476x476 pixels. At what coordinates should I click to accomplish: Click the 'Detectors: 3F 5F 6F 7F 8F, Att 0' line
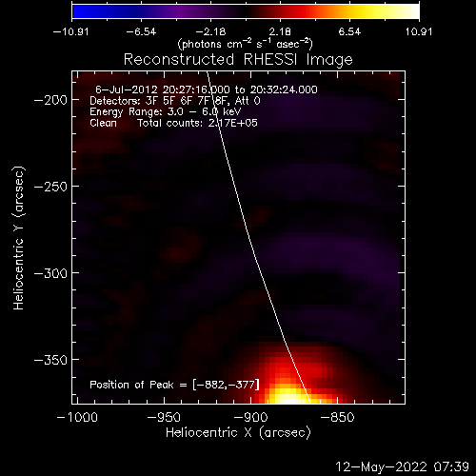tap(175, 101)
